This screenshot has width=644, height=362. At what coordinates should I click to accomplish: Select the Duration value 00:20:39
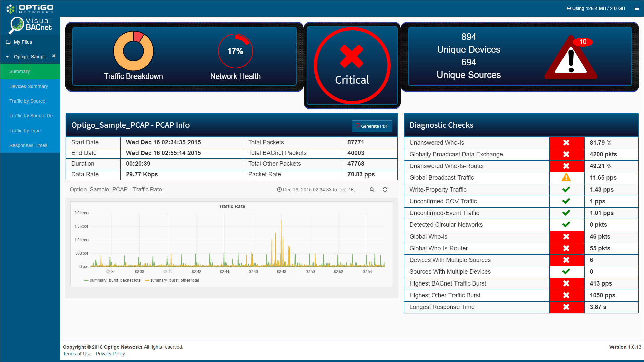pos(138,164)
